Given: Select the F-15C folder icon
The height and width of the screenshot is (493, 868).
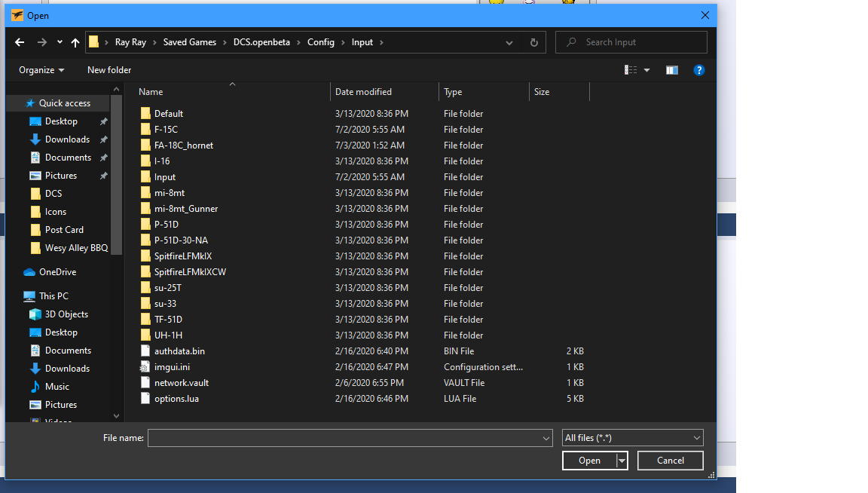Looking at the screenshot, I should pyautogui.click(x=145, y=129).
